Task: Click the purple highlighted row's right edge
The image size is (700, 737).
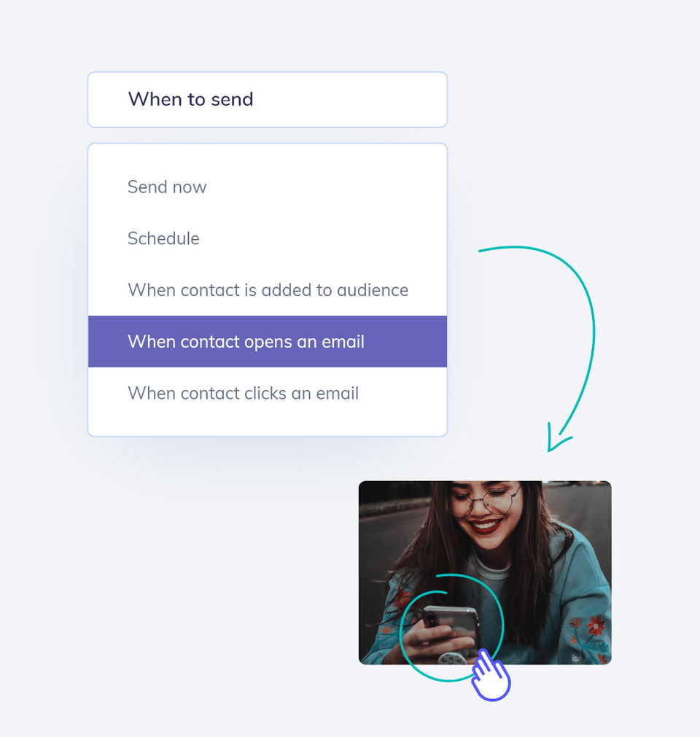Action: 442,341
